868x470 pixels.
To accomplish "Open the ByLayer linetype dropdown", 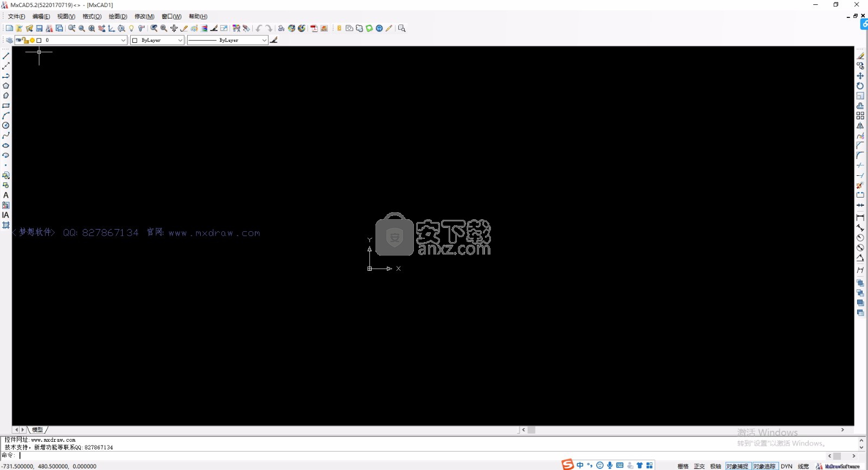I will tap(264, 40).
